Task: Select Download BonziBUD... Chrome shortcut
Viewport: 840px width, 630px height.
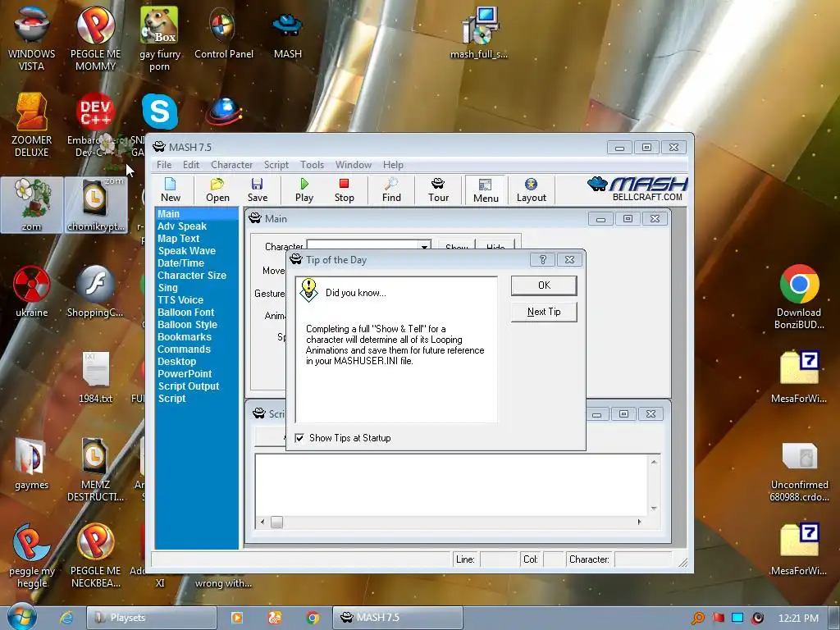Action: coord(799,297)
